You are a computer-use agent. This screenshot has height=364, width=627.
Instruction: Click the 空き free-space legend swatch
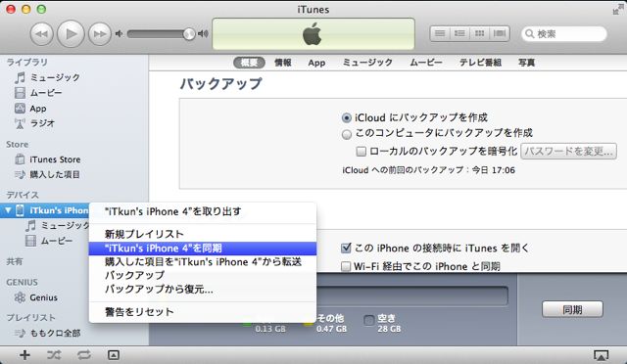[x=368, y=320]
